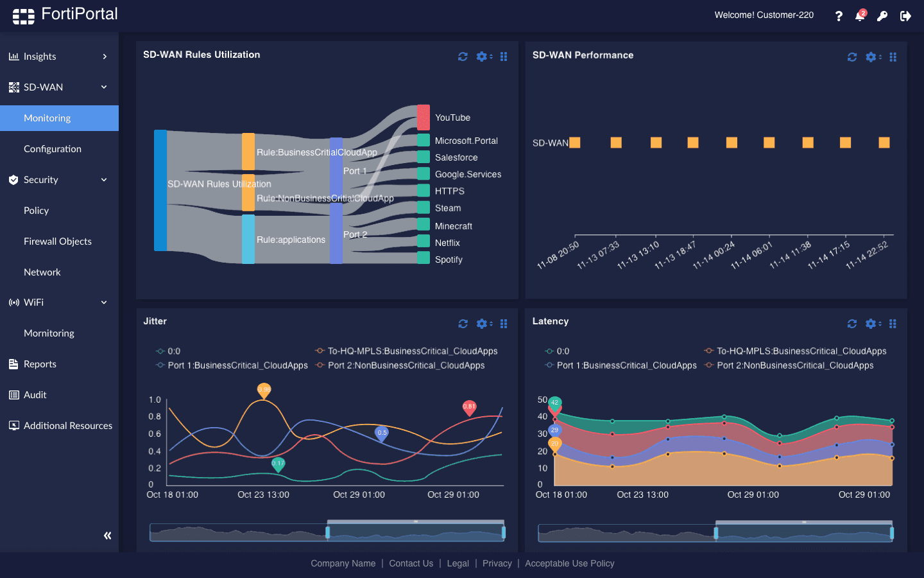Select Monitoring under SD-WAN
Screen dimensions: 924x578
pyautogui.click(x=59, y=118)
